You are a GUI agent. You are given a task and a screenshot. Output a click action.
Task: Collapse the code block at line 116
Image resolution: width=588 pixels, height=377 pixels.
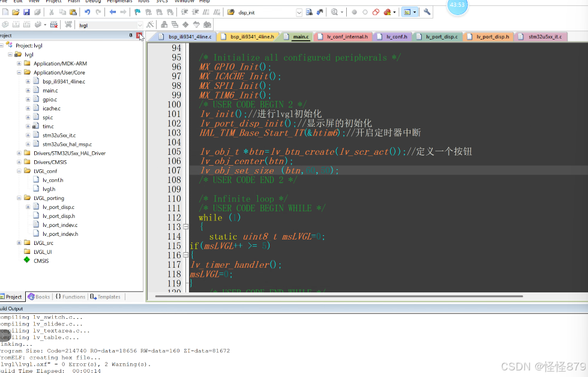coord(185,255)
